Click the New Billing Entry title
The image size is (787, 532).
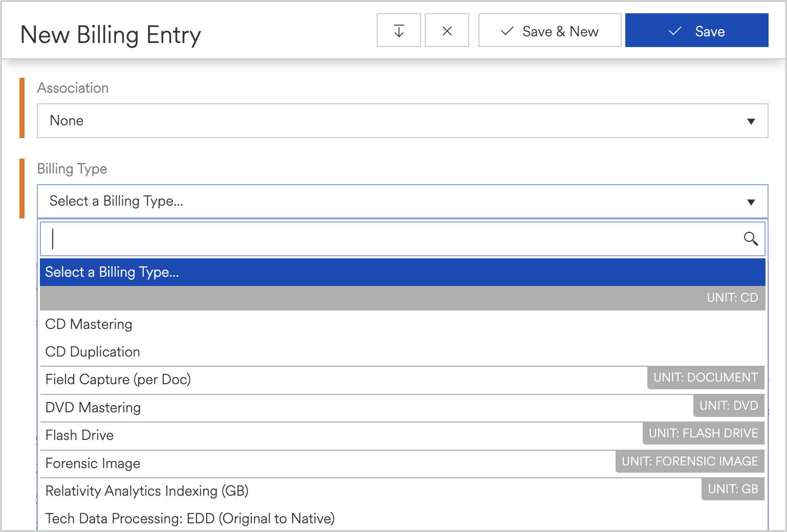(111, 35)
